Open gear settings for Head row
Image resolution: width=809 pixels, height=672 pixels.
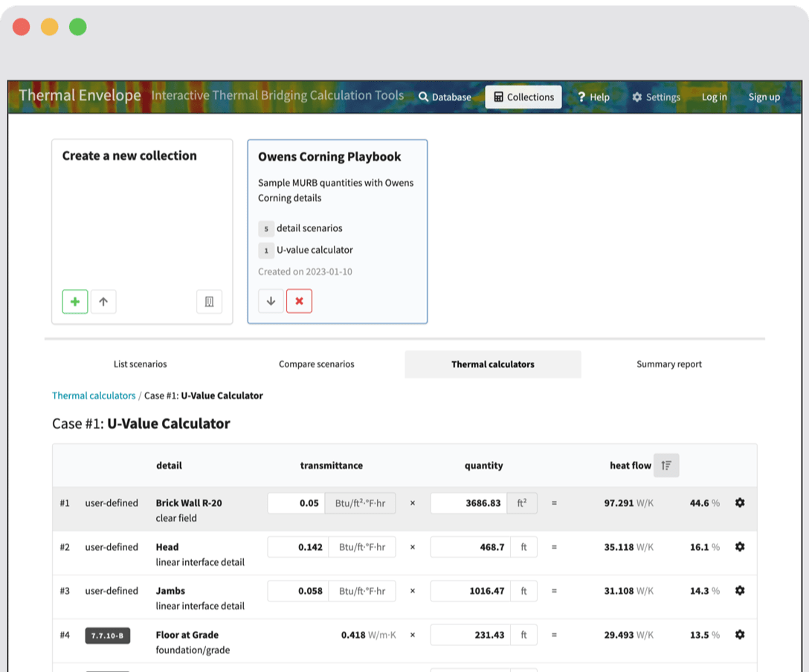[739, 547]
